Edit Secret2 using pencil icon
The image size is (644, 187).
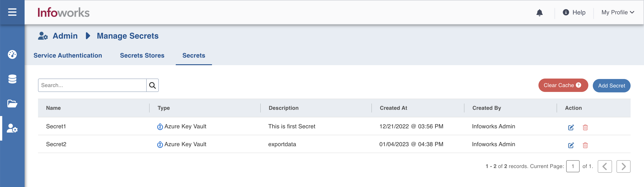tap(571, 145)
